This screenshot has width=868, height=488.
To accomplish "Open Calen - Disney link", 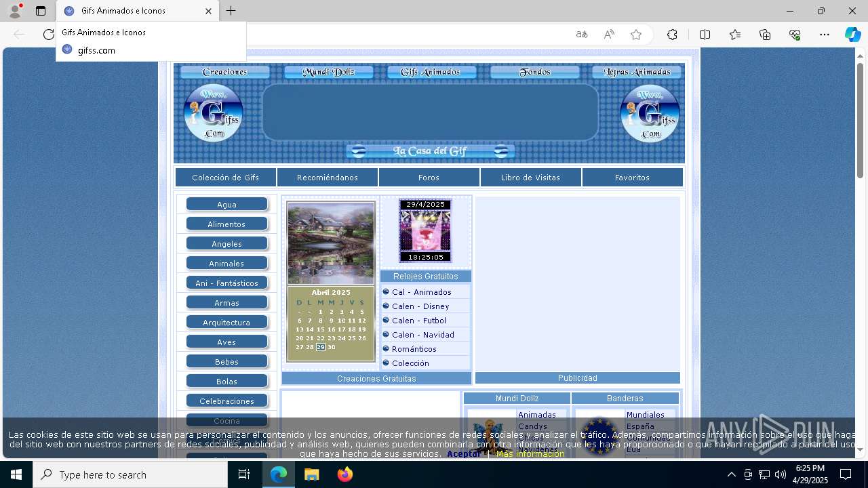I will click(x=420, y=306).
